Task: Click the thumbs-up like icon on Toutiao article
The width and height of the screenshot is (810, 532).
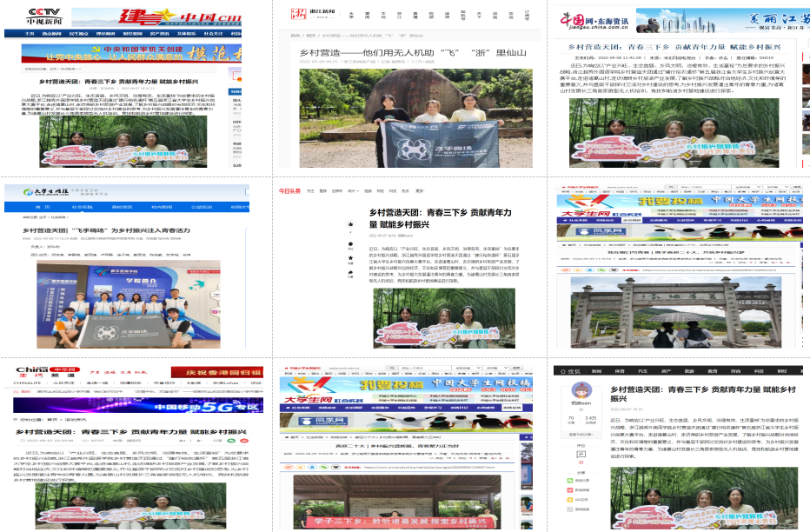Action: (x=351, y=224)
